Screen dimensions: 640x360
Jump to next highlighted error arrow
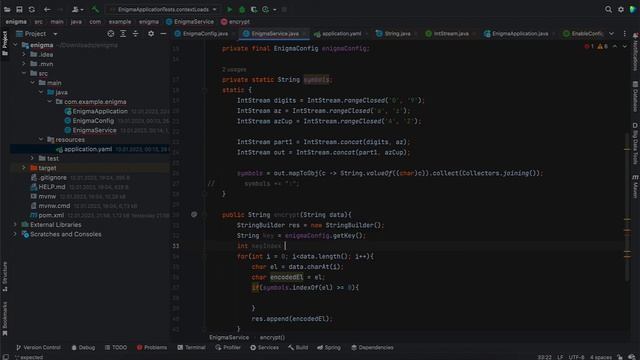[624, 47]
